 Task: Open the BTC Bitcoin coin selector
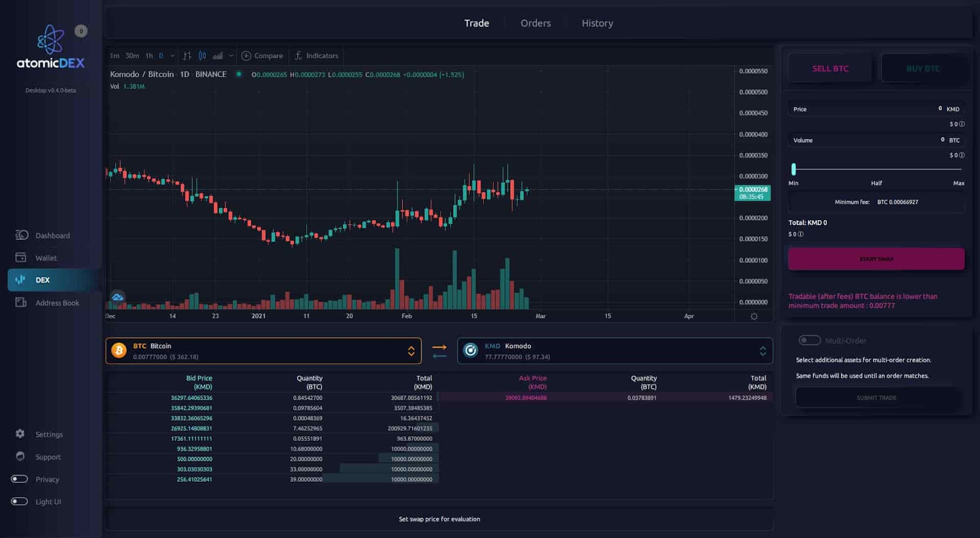point(263,351)
